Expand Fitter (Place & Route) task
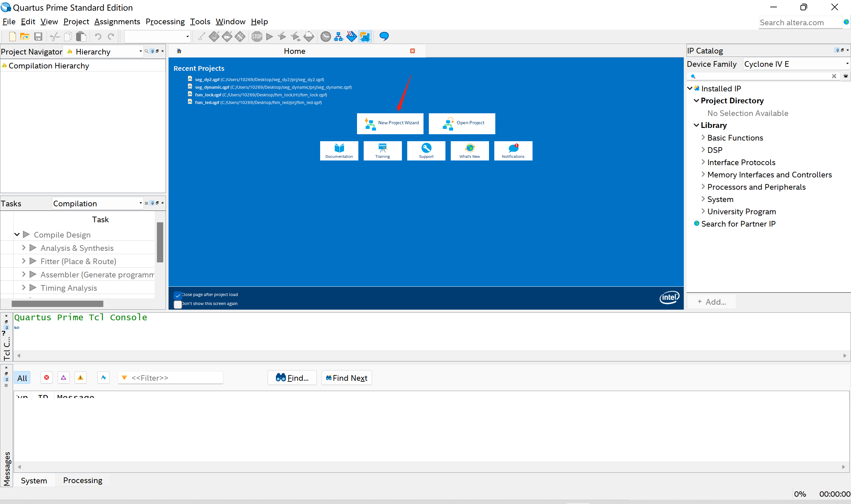Image resolution: width=851 pixels, height=504 pixels. coord(24,261)
